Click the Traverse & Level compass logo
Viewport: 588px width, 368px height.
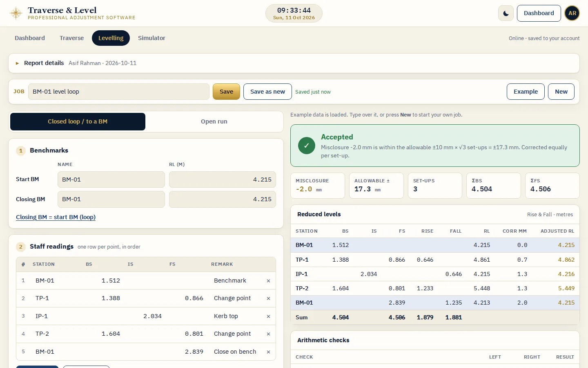click(16, 13)
